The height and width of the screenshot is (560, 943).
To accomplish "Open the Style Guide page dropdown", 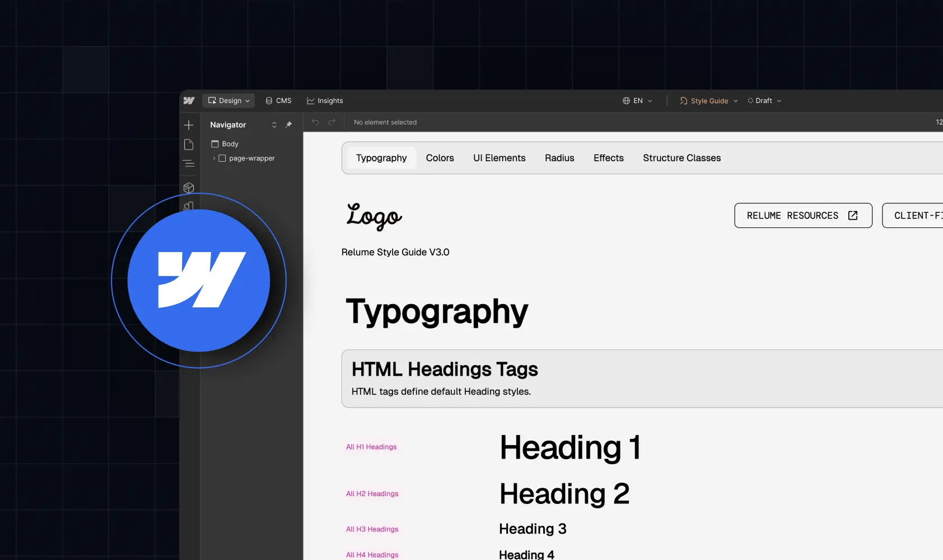I will [709, 101].
